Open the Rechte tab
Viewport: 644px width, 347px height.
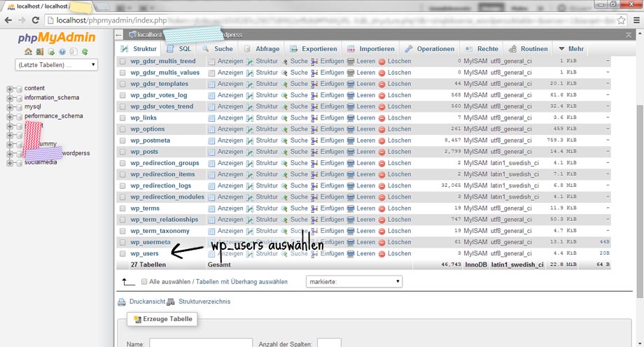(482, 49)
